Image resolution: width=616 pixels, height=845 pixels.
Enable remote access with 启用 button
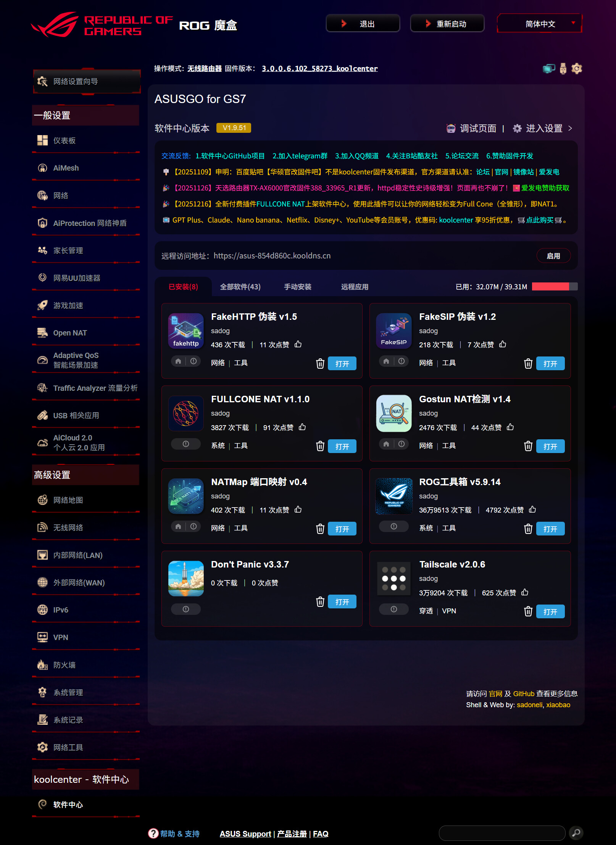[553, 256]
